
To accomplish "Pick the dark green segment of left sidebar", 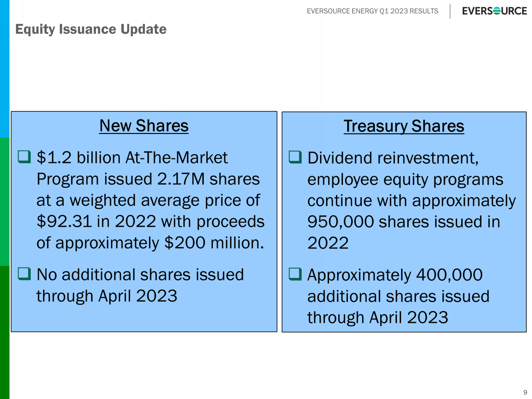I will (5, 331).
